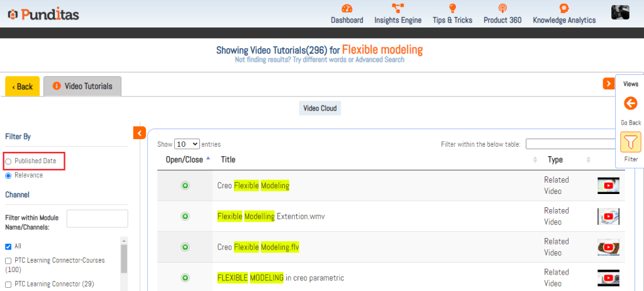Click the Tips & Tricks lightbulb icon
The width and height of the screenshot is (644, 291).
pyautogui.click(x=452, y=9)
